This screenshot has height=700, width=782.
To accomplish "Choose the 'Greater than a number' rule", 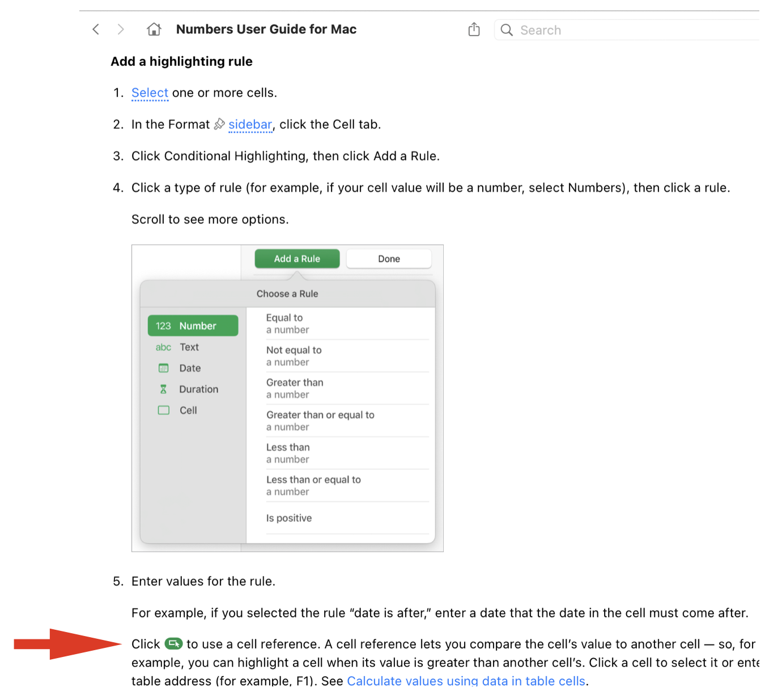I will tap(341, 389).
